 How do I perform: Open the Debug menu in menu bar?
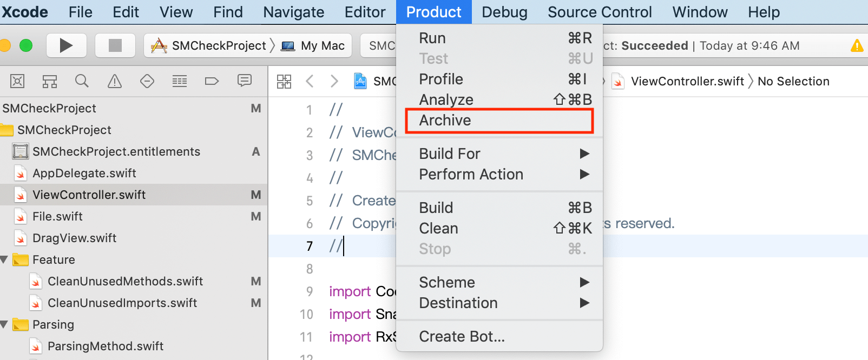click(x=504, y=12)
